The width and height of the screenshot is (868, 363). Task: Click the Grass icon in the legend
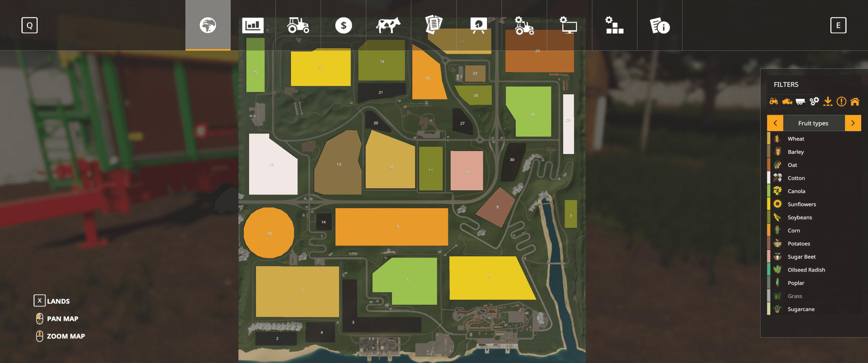point(777,296)
